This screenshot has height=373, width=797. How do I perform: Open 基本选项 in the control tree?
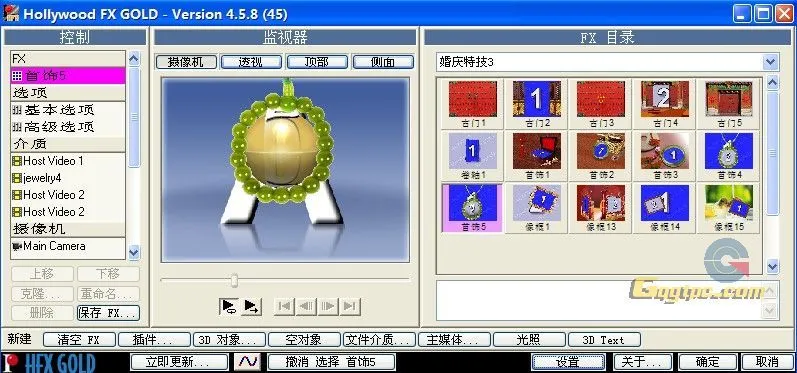[68, 110]
